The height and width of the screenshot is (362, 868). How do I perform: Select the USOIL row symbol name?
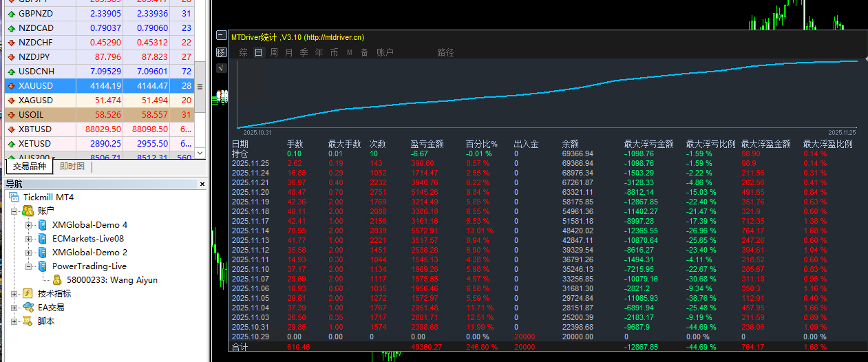point(32,115)
